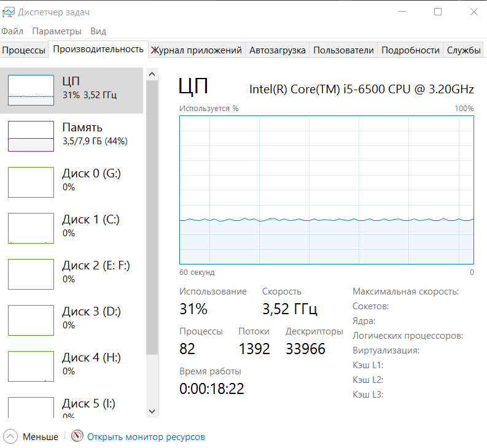Click the Кэш L1 label
Image resolution: width=487 pixels, height=448 pixels.
(x=368, y=365)
